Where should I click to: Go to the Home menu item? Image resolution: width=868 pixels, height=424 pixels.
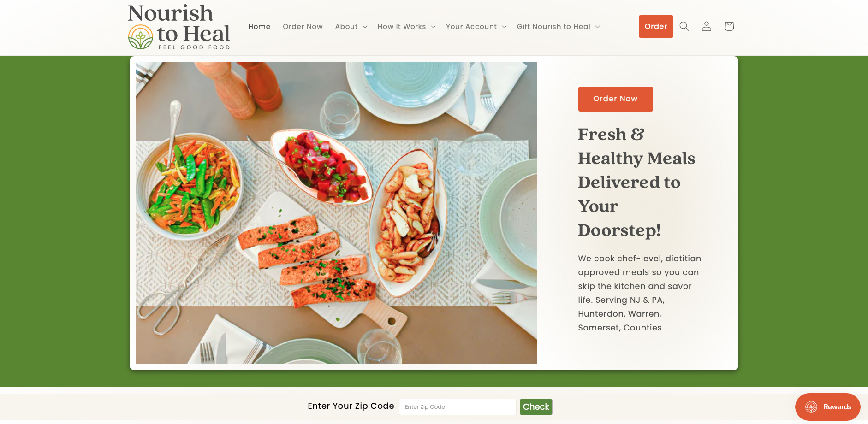pyautogui.click(x=259, y=27)
